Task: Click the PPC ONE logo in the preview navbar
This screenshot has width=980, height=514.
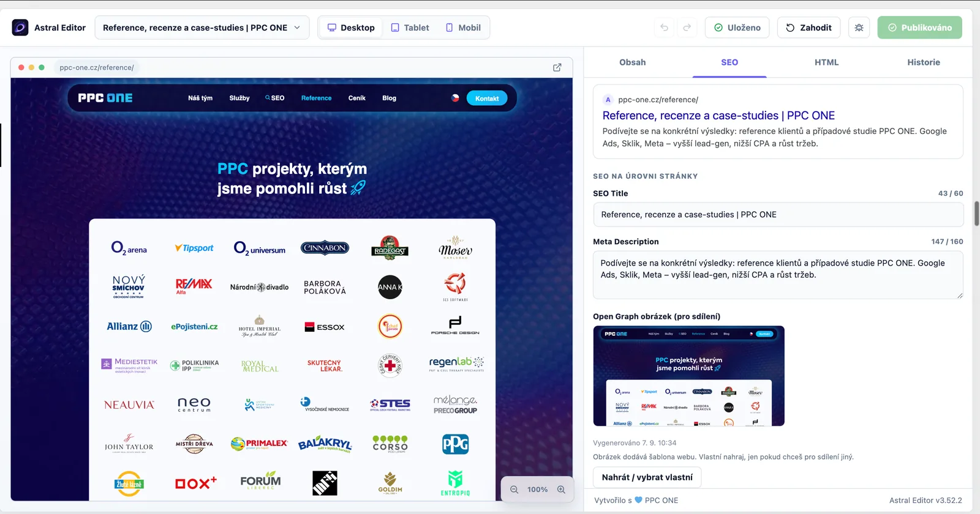Action: [x=105, y=98]
